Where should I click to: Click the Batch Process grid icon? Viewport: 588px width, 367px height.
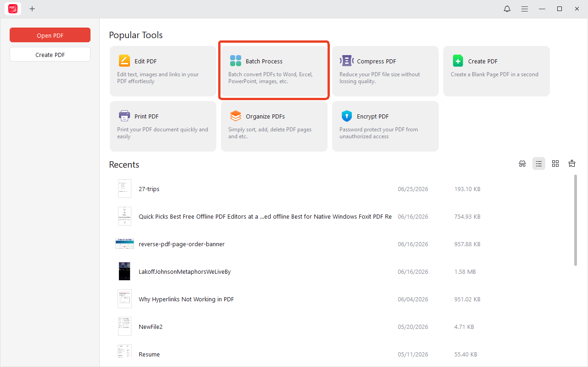click(236, 61)
